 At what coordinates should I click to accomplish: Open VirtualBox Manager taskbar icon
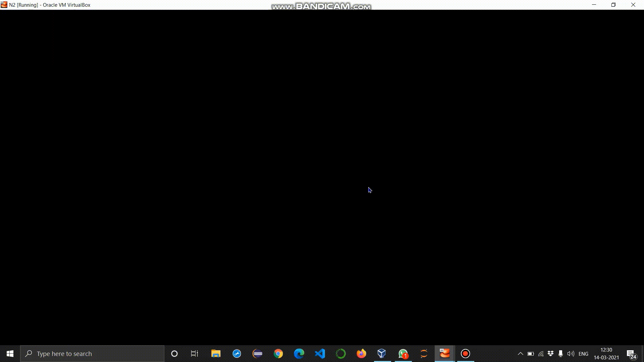(x=382, y=354)
